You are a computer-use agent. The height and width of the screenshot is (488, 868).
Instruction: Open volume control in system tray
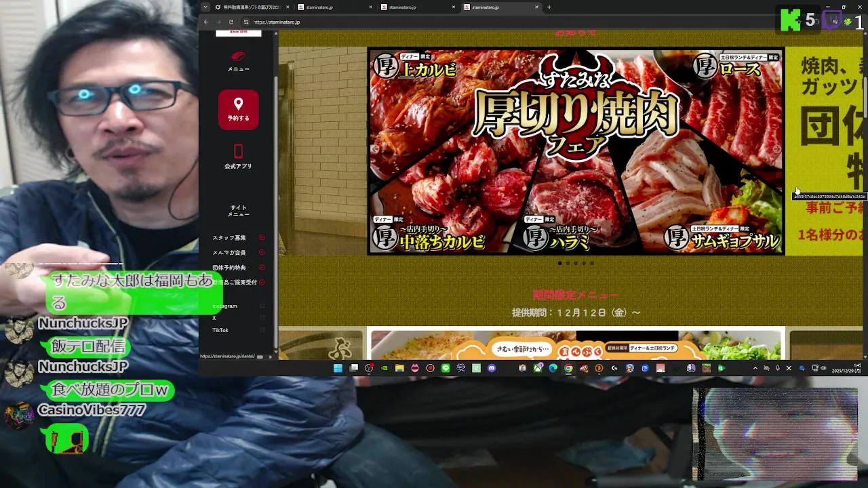point(823,368)
